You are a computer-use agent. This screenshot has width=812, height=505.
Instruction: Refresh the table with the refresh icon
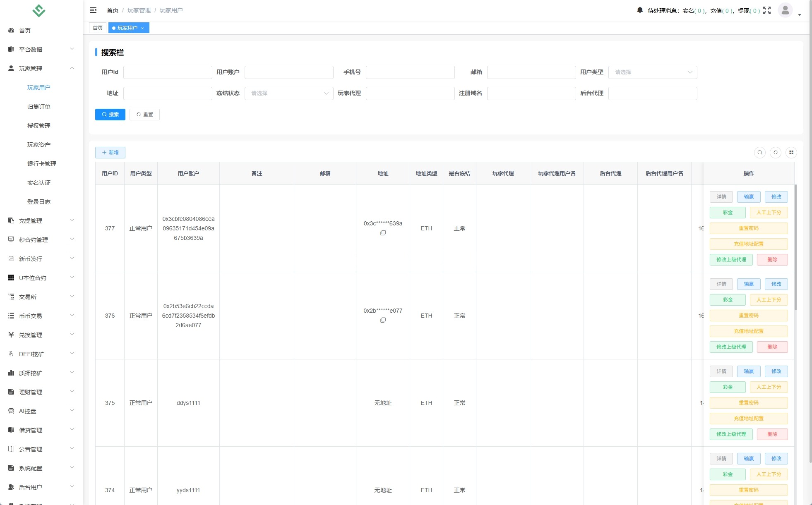[776, 152]
